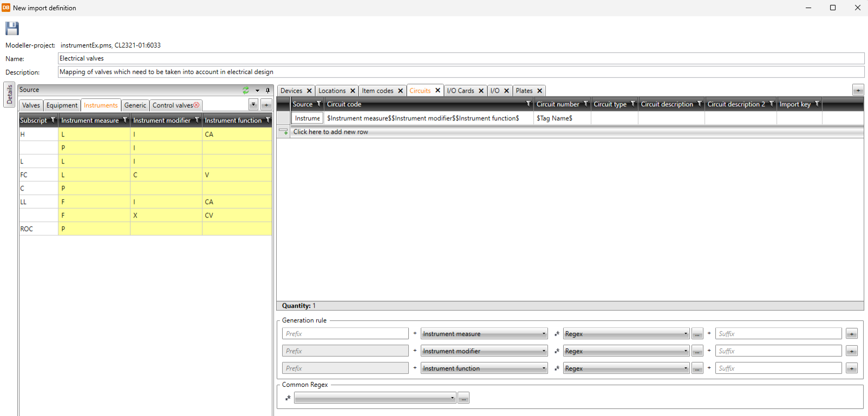Screen dimensions: 868x416
Task: Close the Devices tab
Action: click(x=309, y=91)
